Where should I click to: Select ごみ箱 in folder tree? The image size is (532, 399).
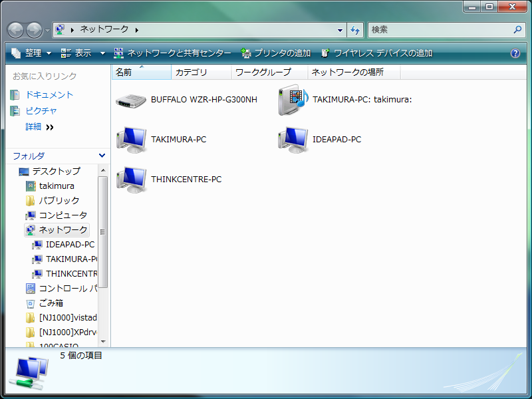tap(51, 303)
